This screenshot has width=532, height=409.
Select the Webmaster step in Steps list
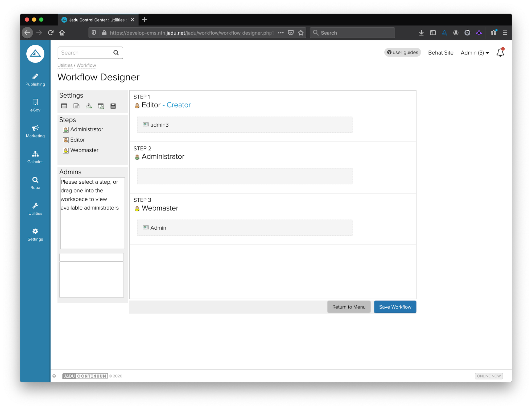click(x=84, y=150)
